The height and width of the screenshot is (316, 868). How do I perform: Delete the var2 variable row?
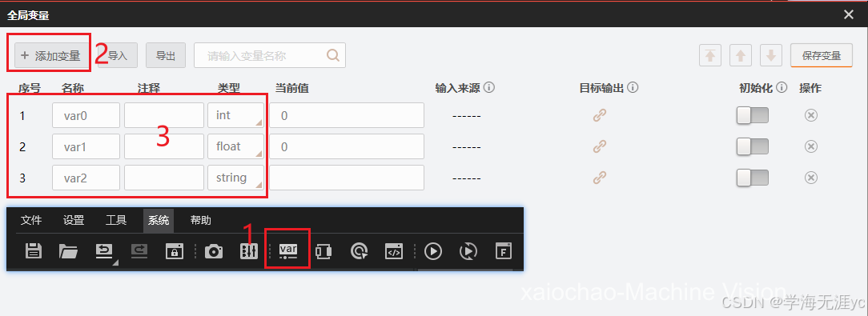(x=810, y=177)
